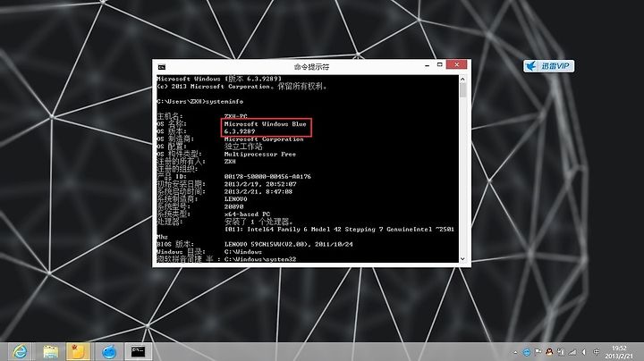This screenshot has width=644, height=361.
Task: Click BIOS version 'LENOVO 59CN15WW(V2.00)' line
Action: 288,244
